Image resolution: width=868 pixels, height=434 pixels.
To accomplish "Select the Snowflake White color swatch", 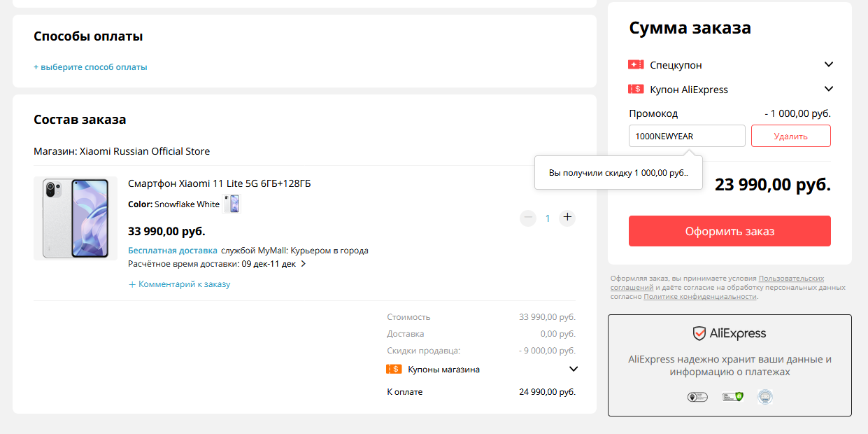I will tap(232, 204).
